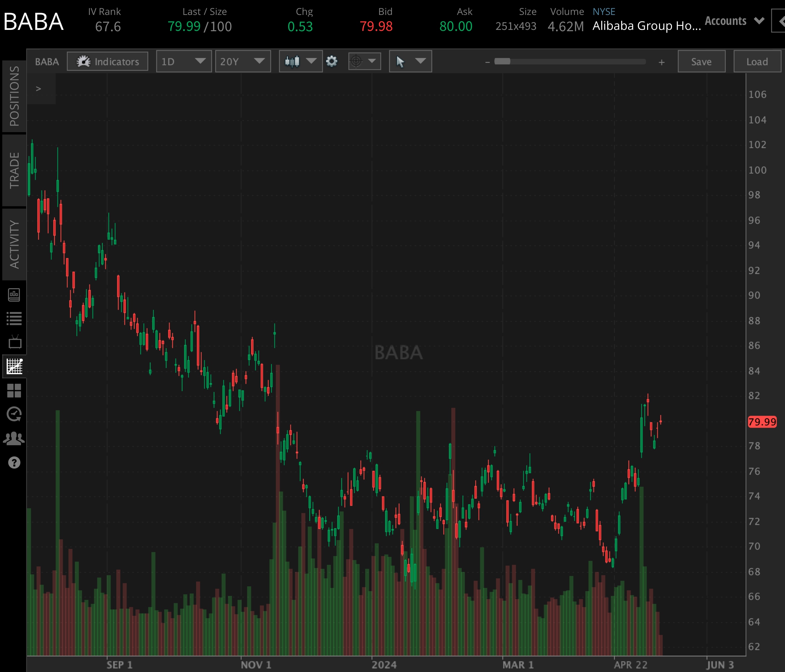Click the trade history clock icon
Viewport: 785px width, 672px height.
14,413
